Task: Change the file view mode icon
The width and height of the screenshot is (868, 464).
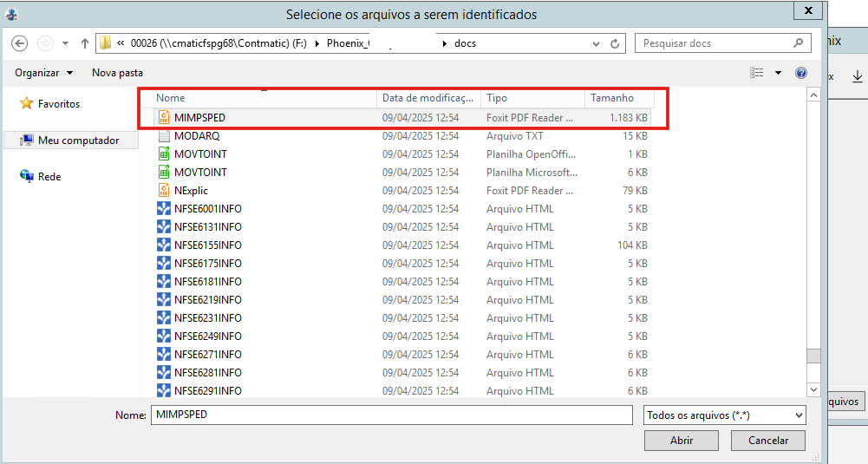Action: click(x=757, y=73)
